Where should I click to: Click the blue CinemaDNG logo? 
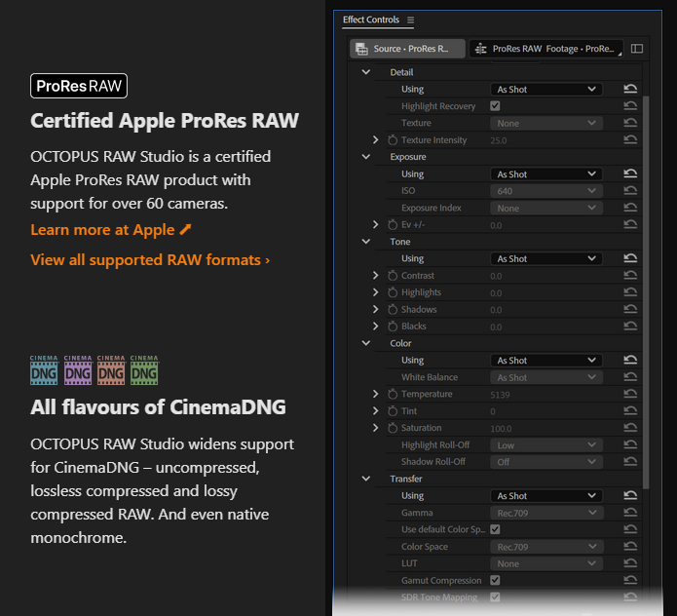(44, 370)
